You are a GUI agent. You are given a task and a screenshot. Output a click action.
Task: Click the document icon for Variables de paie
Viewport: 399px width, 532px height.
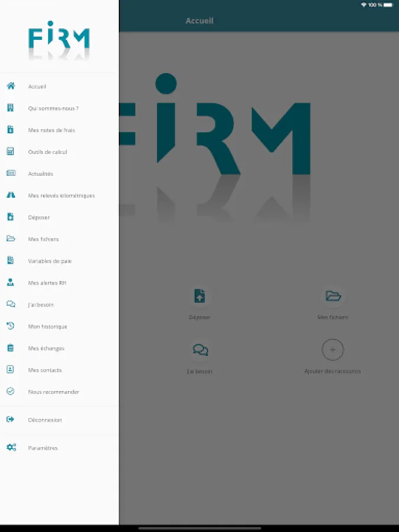pos(11,261)
